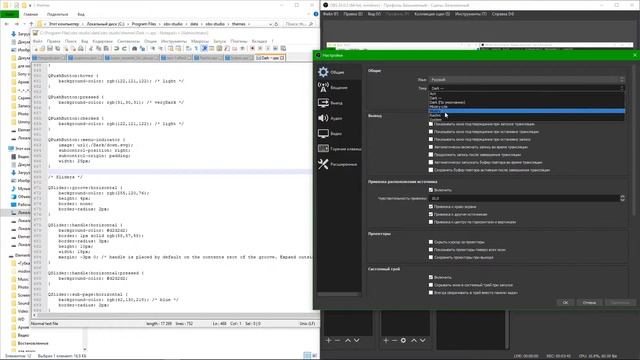Screen dimensions: 640x360
Task: Toggle minimize to system tray when started checkbox
Action: tap(431, 285)
